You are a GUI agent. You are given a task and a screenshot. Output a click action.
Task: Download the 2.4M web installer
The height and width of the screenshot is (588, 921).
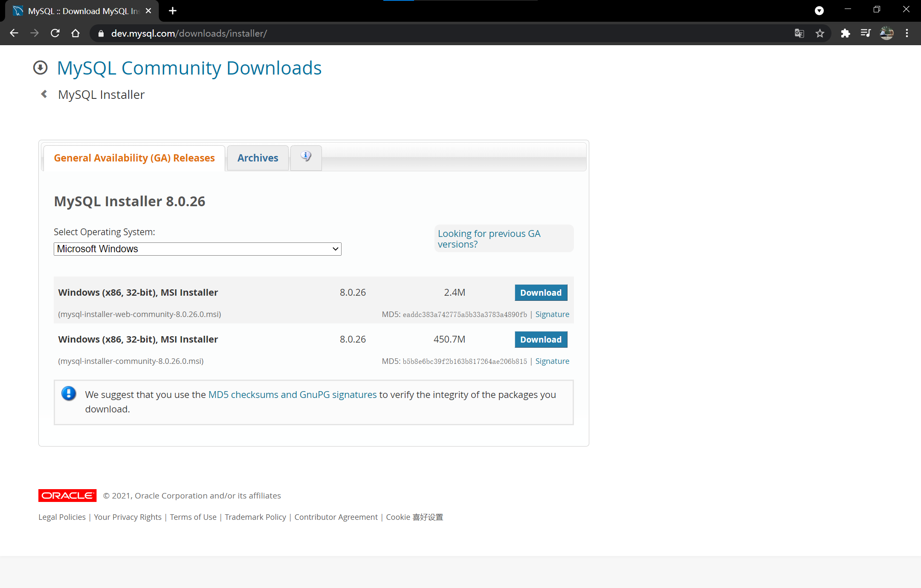click(541, 293)
